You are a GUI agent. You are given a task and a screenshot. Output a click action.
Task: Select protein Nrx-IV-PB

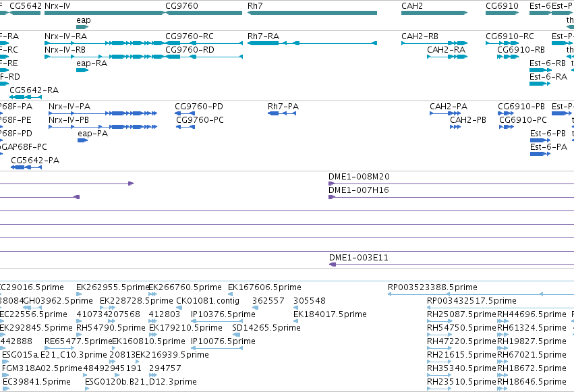(103, 127)
